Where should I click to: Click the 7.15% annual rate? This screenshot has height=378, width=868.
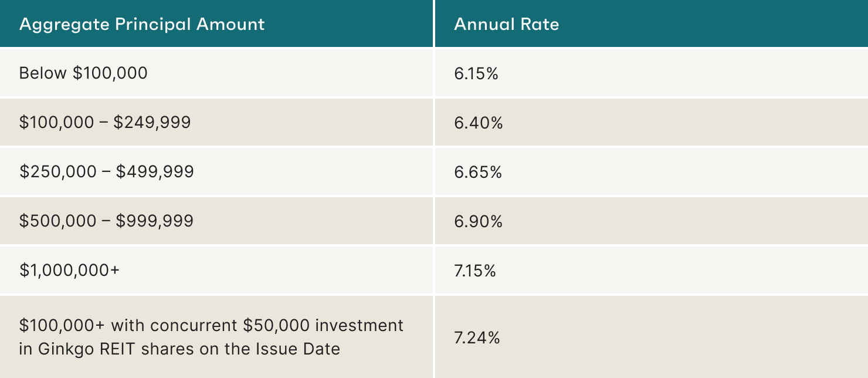475,271
